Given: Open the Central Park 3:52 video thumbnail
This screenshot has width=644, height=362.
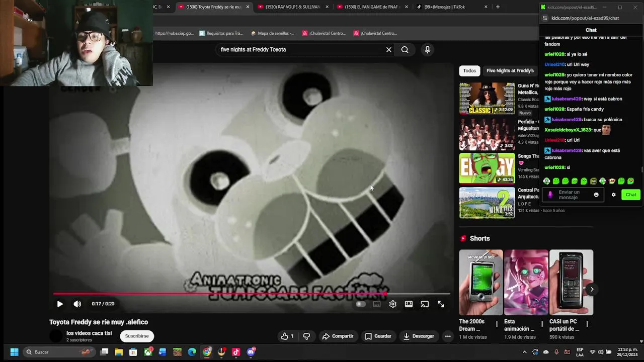Looking at the screenshot, I should pyautogui.click(x=487, y=202).
